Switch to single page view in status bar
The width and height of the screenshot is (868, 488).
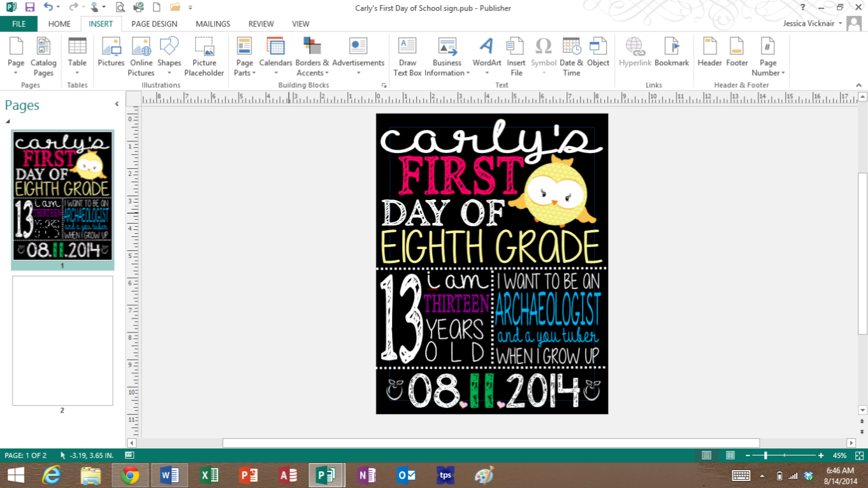(x=707, y=456)
